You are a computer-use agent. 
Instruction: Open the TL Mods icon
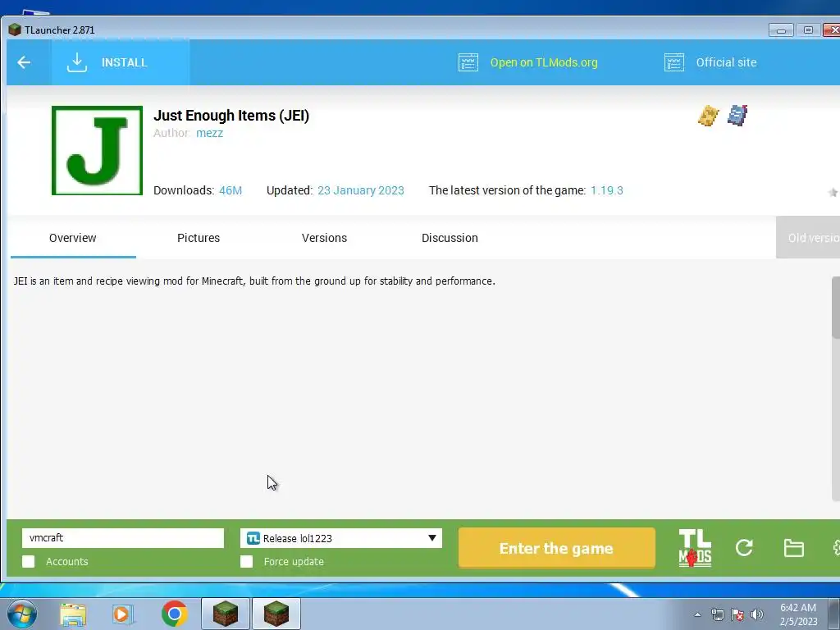tap(695, 548)
